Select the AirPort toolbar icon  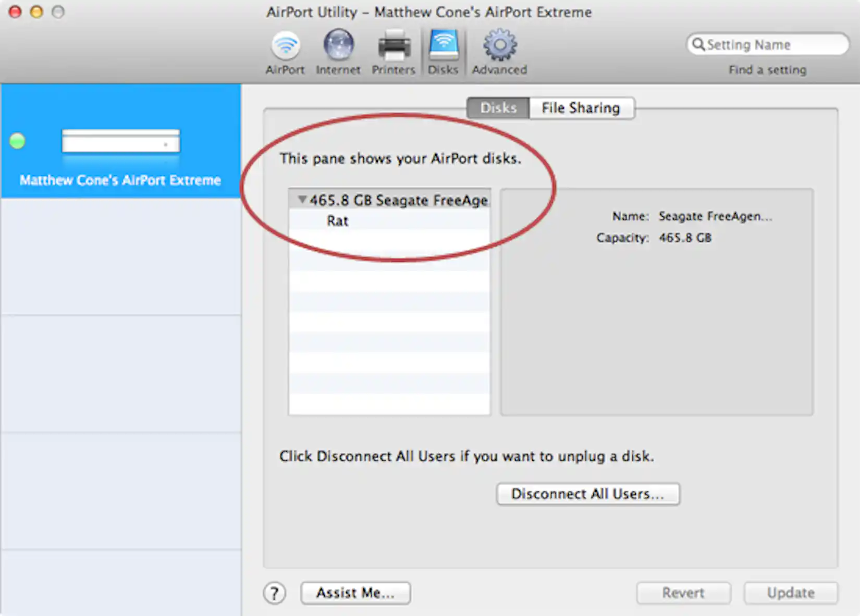click(285, 51)
